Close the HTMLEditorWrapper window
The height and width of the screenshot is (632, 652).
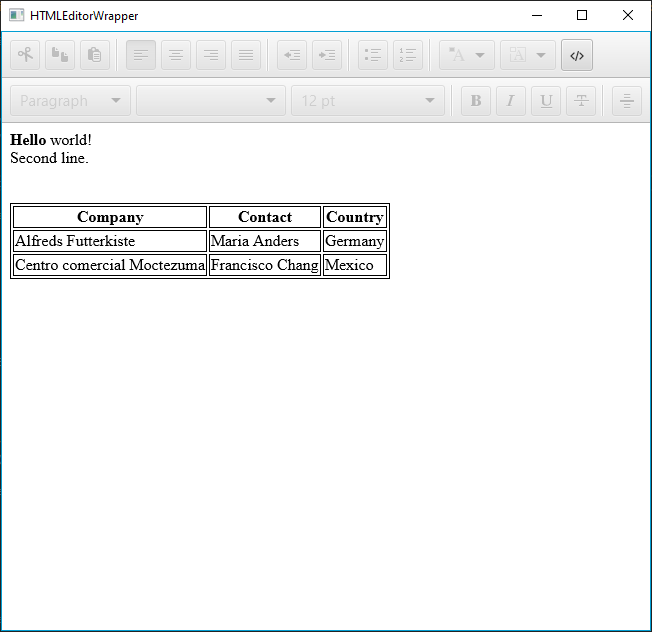(x=628, y=15)
